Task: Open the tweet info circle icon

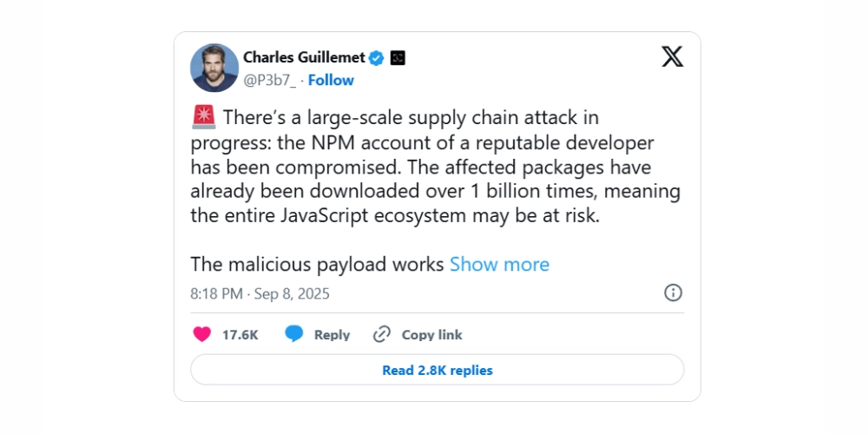Action: pyautogui.click(x=673, y=293)
